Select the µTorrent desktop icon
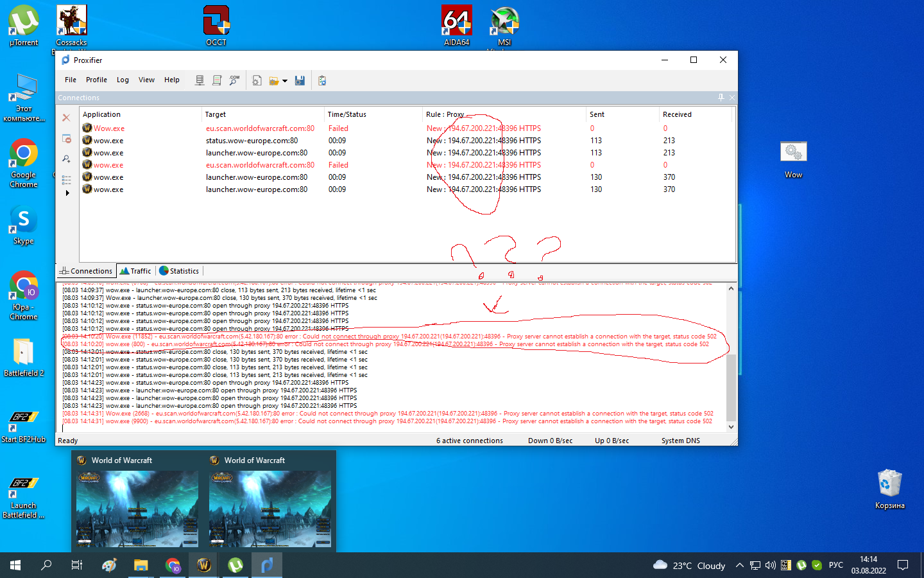 tap(24, 26)
